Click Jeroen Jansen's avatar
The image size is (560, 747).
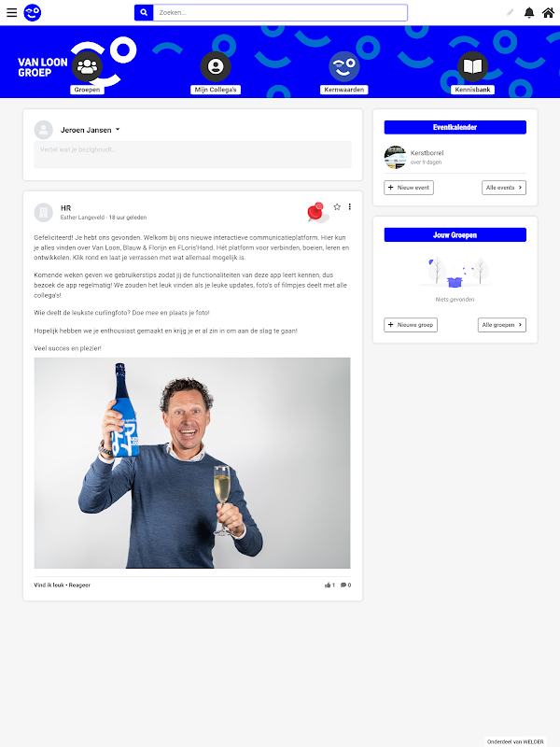43,130
